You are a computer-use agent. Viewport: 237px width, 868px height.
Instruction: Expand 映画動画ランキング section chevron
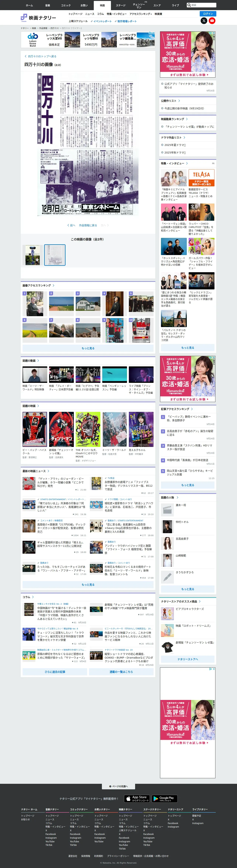187,119
